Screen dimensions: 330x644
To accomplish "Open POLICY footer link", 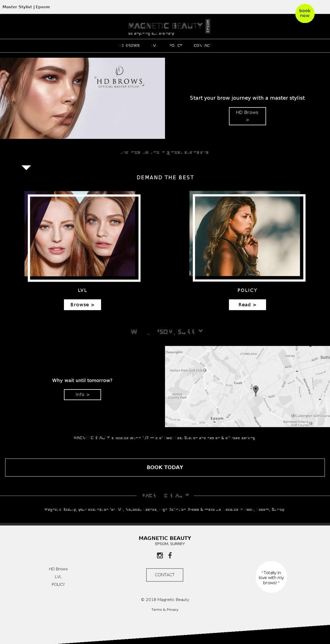I will click(x=58, y=584).
